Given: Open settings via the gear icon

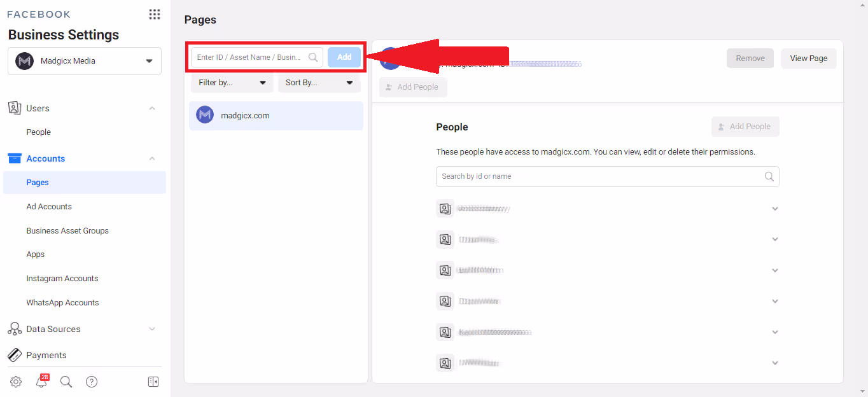Looking at the screenshot, I should [16, 382].
